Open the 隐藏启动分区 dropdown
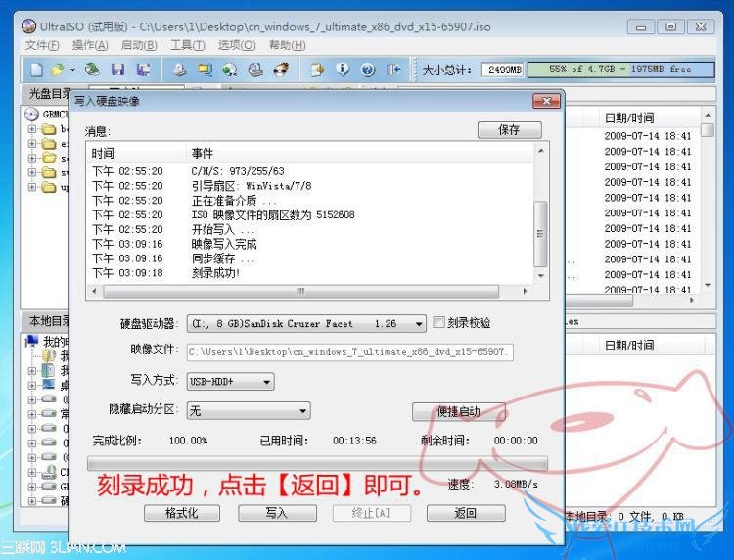734x560 pixels. (249, 411)
